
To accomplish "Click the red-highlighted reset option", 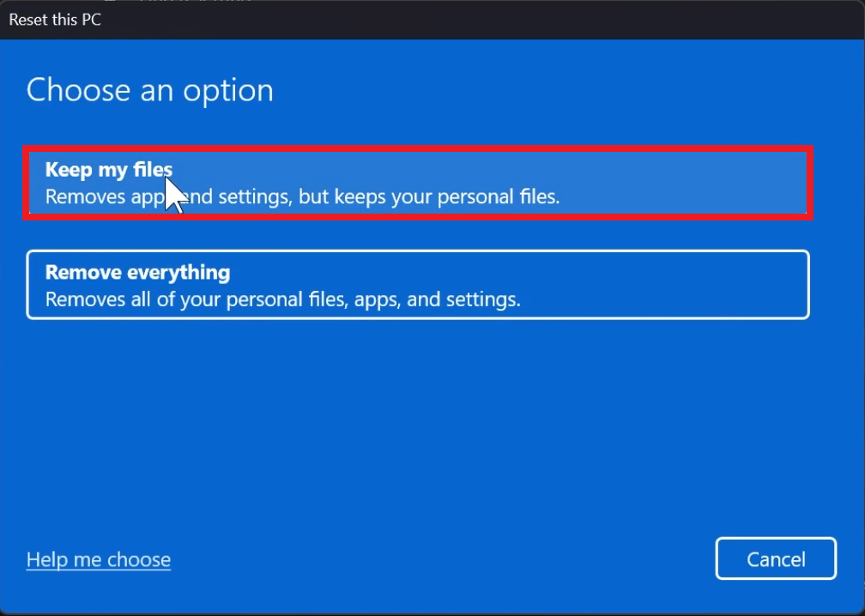I will 418,183.
